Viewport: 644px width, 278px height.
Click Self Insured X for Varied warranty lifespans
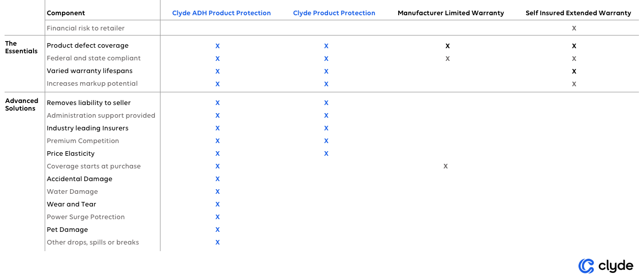pos(574,72)
